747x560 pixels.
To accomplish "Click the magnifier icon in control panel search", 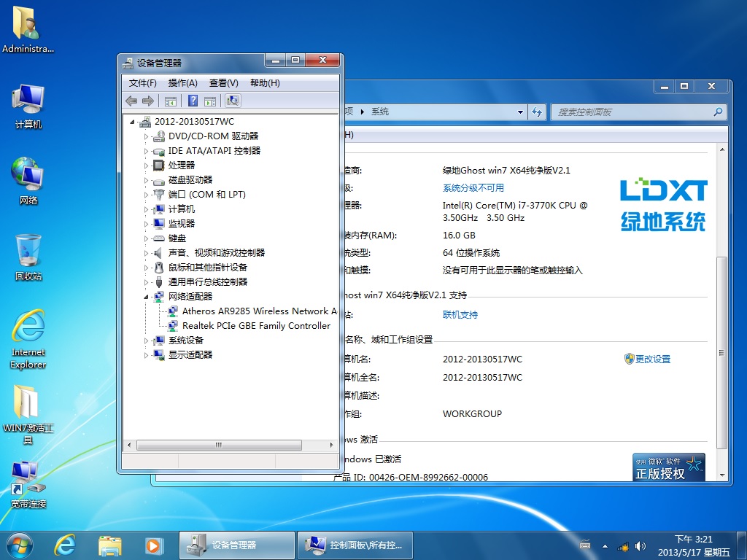I will [718, 112].
